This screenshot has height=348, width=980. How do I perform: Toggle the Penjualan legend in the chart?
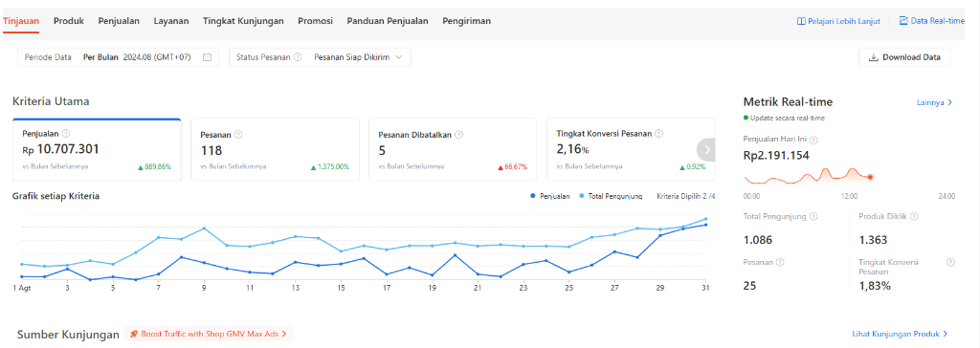click(x=550, y=196)
